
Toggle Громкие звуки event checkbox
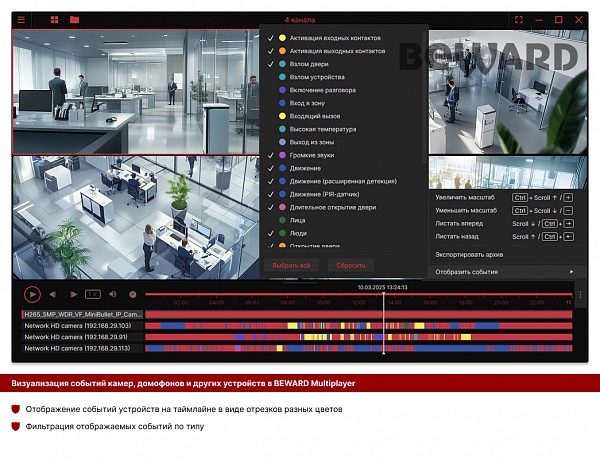tap(271, 155)
